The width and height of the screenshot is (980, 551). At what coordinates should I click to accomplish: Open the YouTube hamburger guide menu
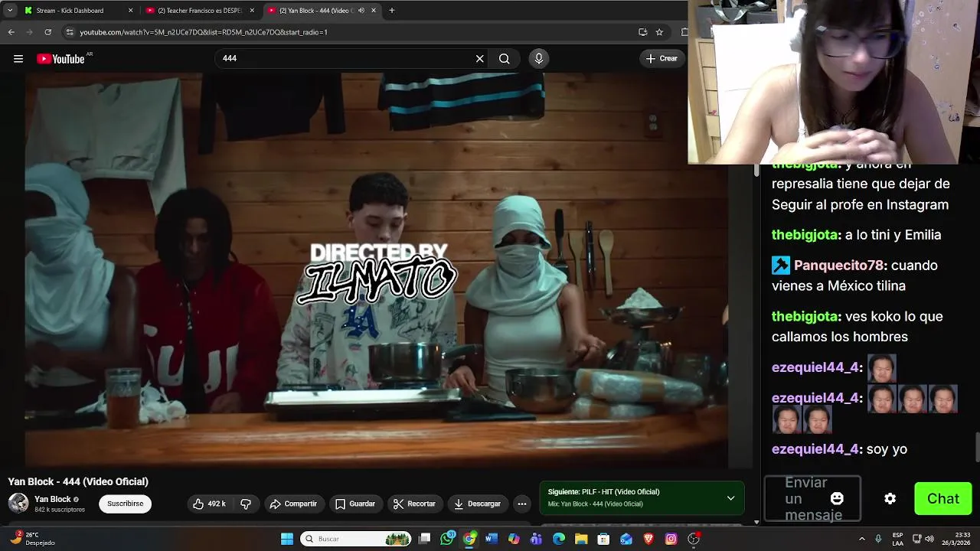(x=18, y=59)
